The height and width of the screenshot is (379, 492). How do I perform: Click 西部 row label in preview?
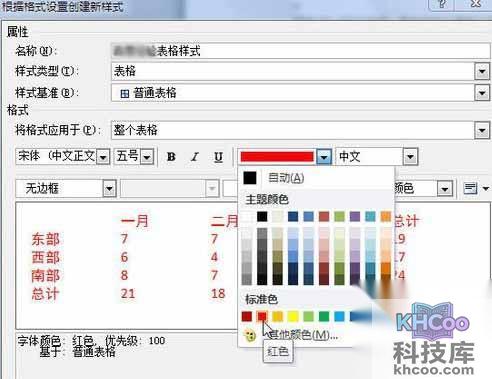pyautogui.click(x=46, y=258)
